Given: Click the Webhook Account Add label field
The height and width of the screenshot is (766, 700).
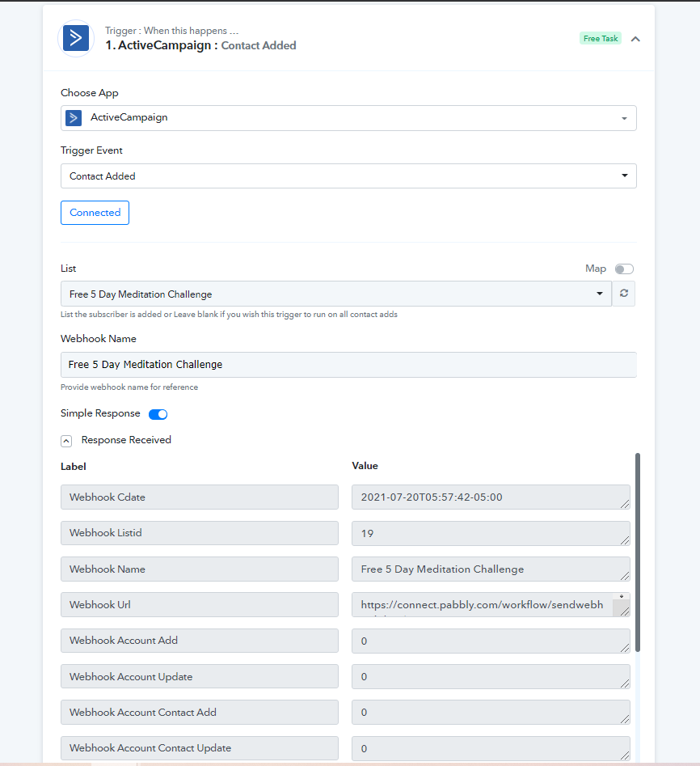Looking at the screenshot, I should [x=199, y=641].
